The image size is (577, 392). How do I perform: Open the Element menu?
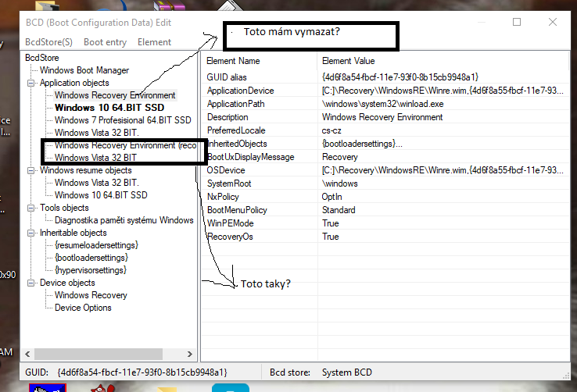pyautogui.click(x=154, y=42)
